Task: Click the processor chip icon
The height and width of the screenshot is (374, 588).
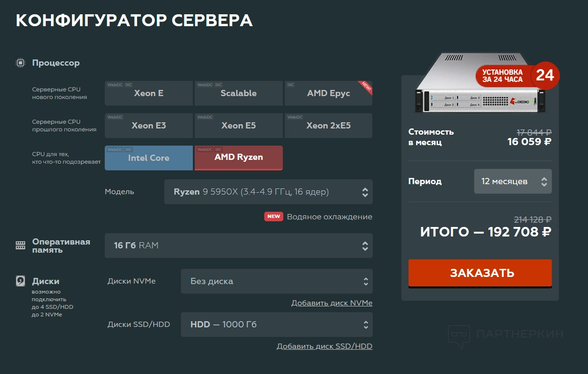Action: [x=20, y=63]
